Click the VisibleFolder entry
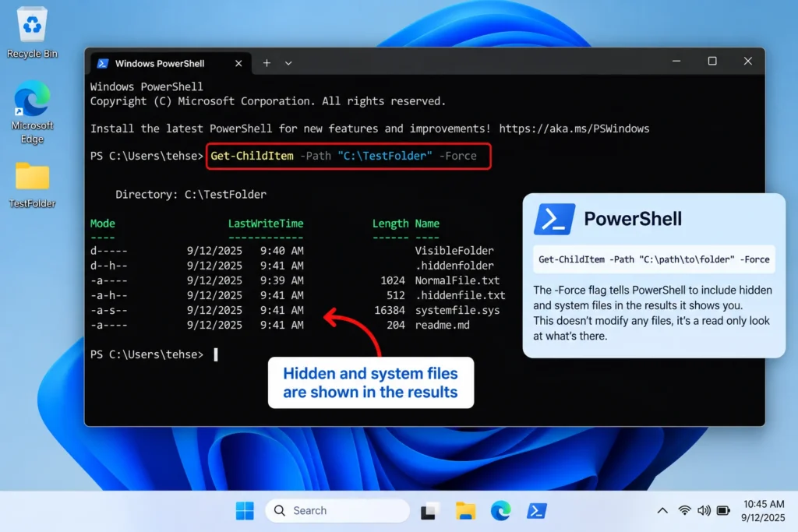 coord(454,251)
